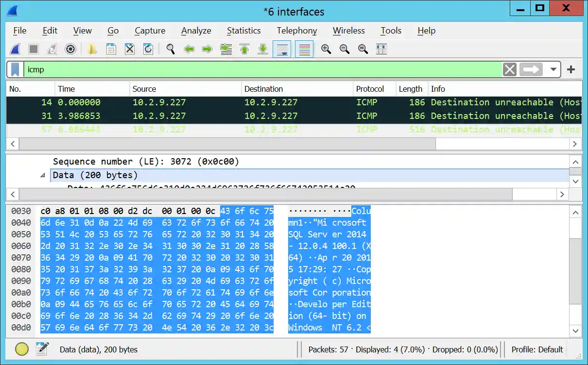The width and height of the screenshot is (588, 365).
Task: Go forward in packet history
Action: click(208, 49)
